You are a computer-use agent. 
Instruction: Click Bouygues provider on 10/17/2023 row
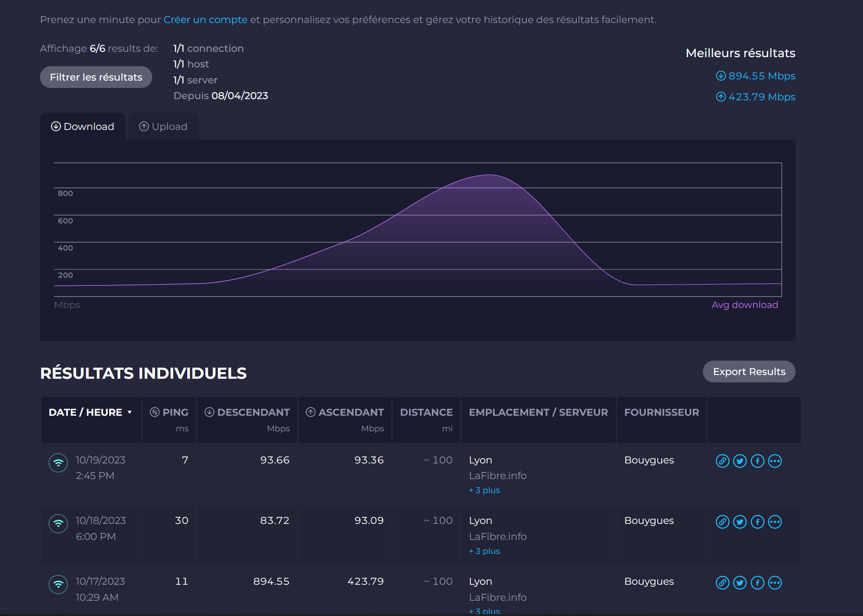point(649,581)
